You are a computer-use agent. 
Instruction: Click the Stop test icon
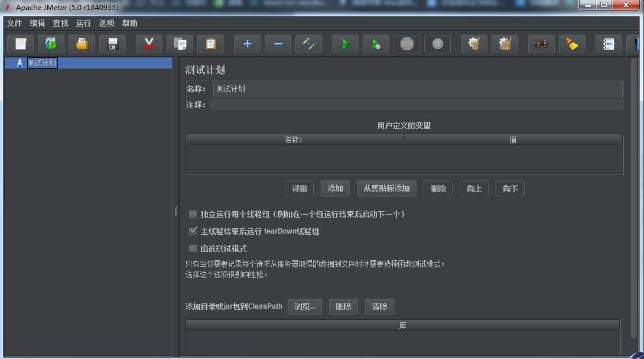(x=406, y=44)
